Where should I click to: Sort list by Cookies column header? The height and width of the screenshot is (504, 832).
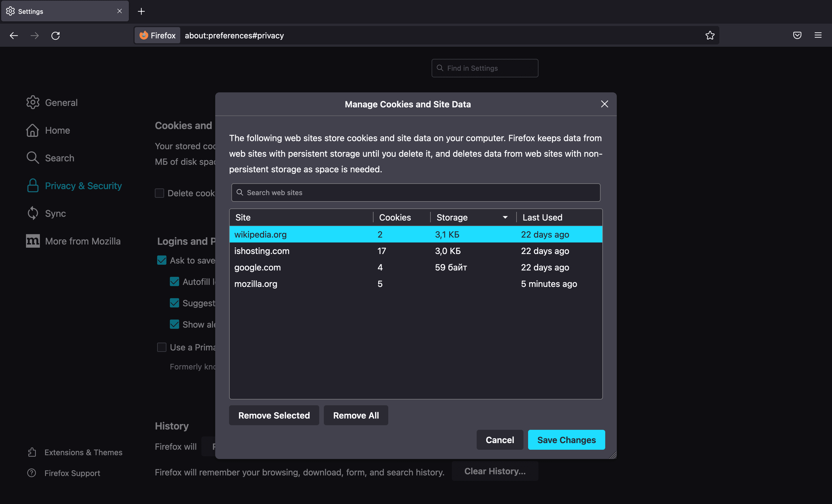tap(395, 218)
